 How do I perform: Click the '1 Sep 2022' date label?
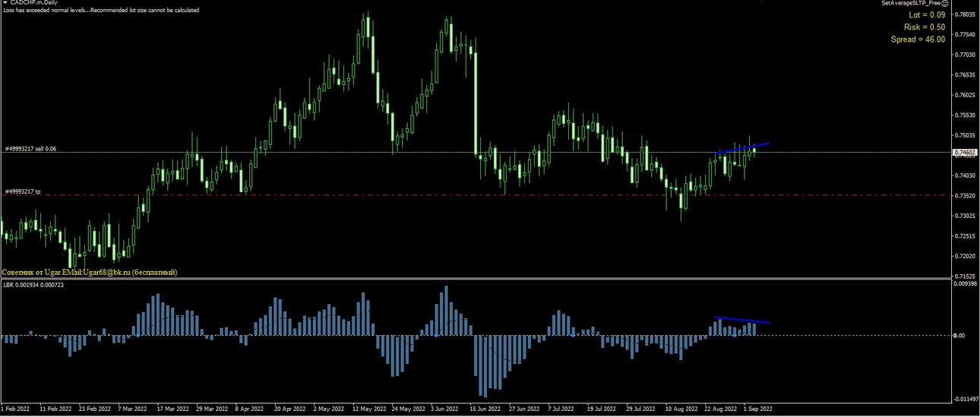758,409
